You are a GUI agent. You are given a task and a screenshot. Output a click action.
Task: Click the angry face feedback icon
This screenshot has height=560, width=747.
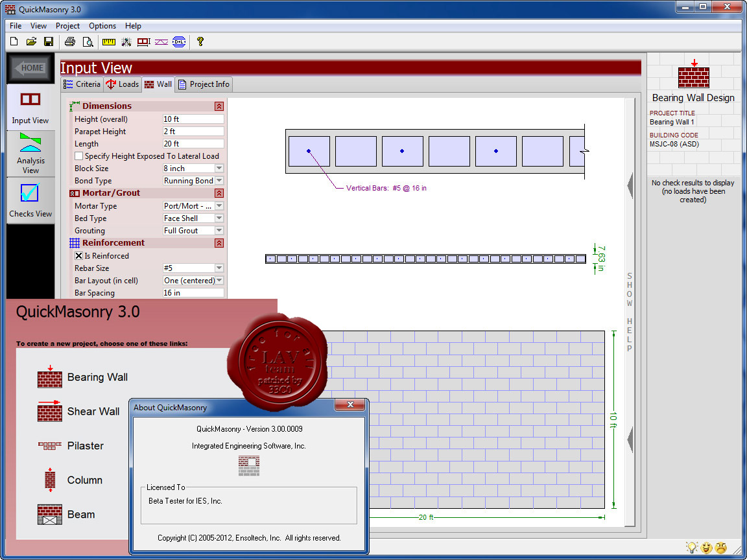point(721,548)
